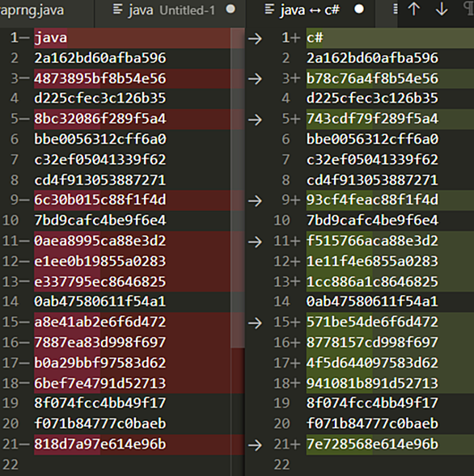Place cursor on right line 743cdf79f289f5a4
The image size is (474, 476).
pos(372,118)
